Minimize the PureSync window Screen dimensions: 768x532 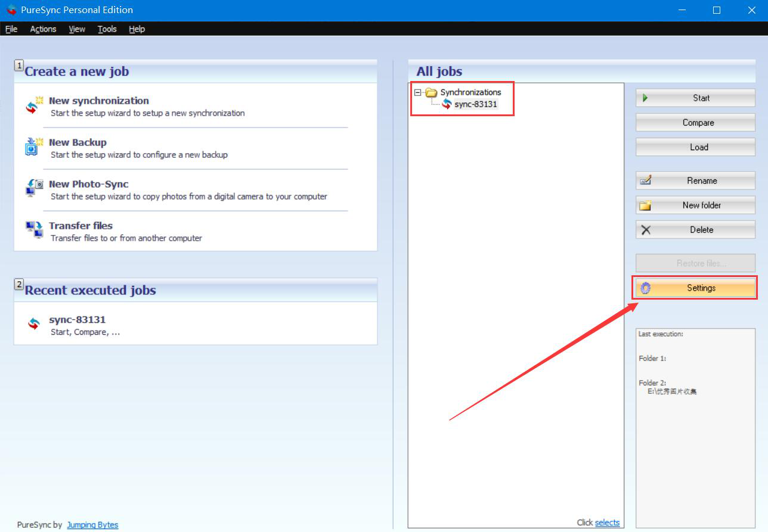pyautogui.click(x=682, y=10)
